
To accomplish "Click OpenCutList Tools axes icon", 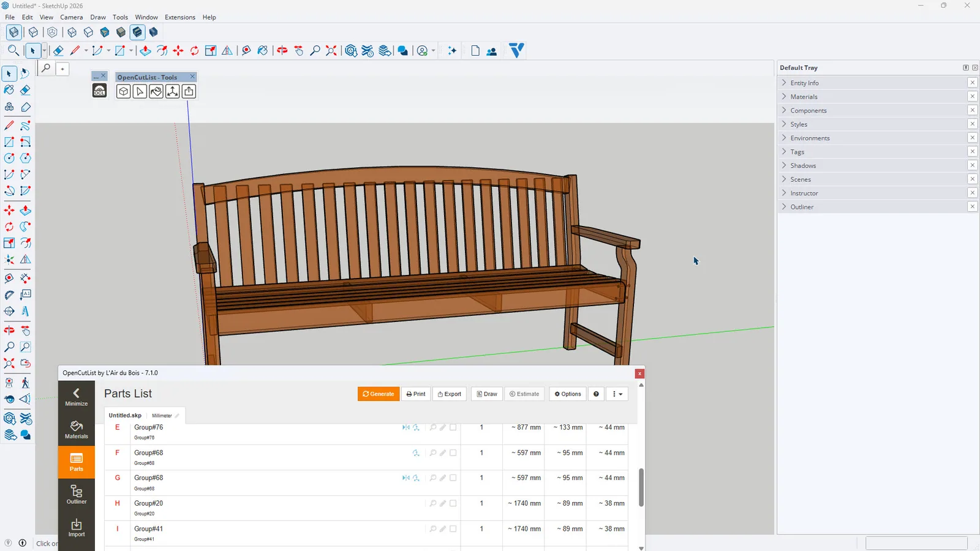I will coord(173,91).
